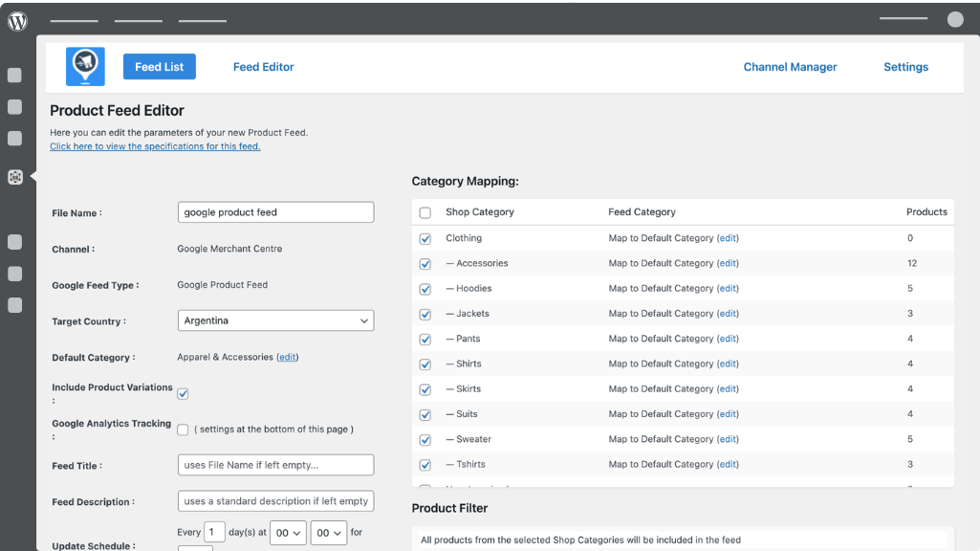
Task: Click the second sidebar menu icon
Action: [x=15, y=107]
